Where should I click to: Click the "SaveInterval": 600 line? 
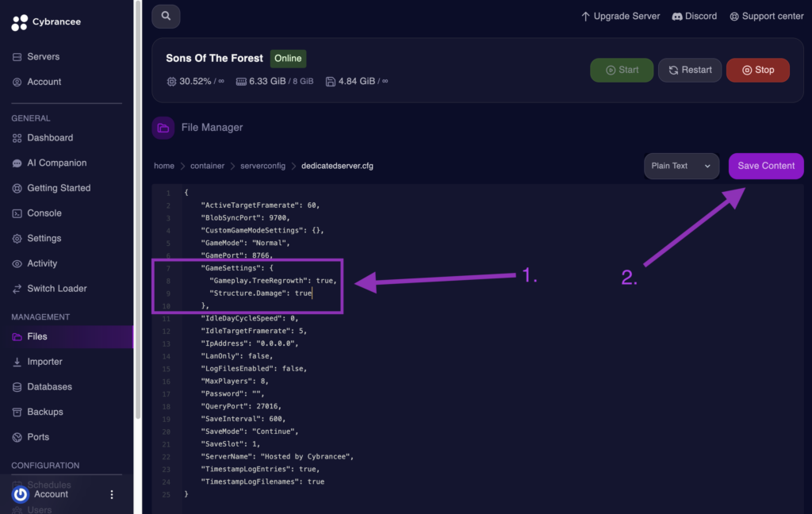tap(243, 419)
